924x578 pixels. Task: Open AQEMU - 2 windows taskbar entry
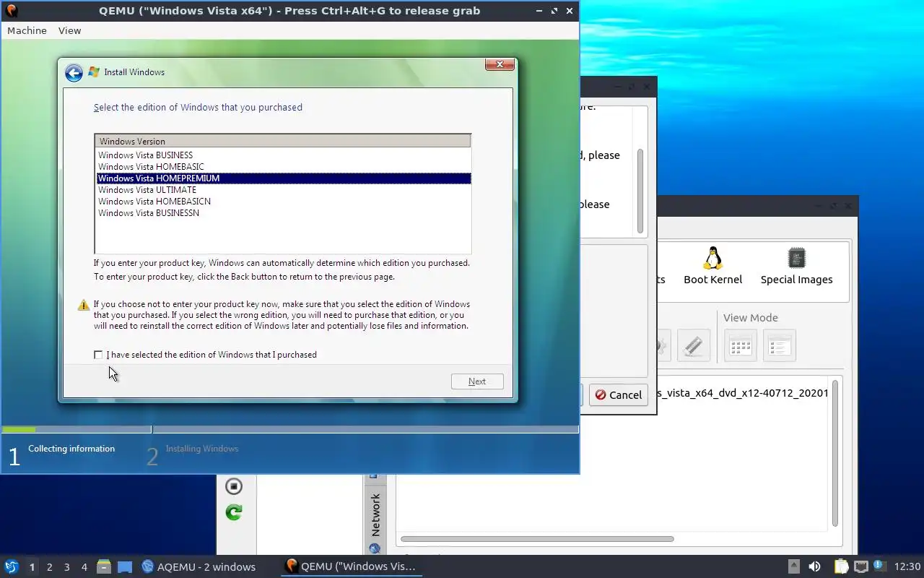(x=199, y=566)
